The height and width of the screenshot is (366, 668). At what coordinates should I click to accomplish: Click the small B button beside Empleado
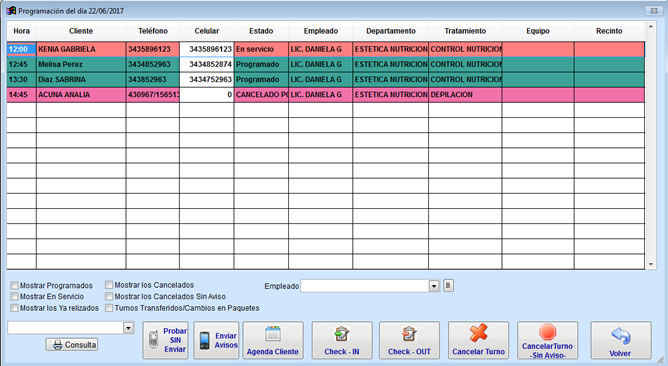click(448, 285)
